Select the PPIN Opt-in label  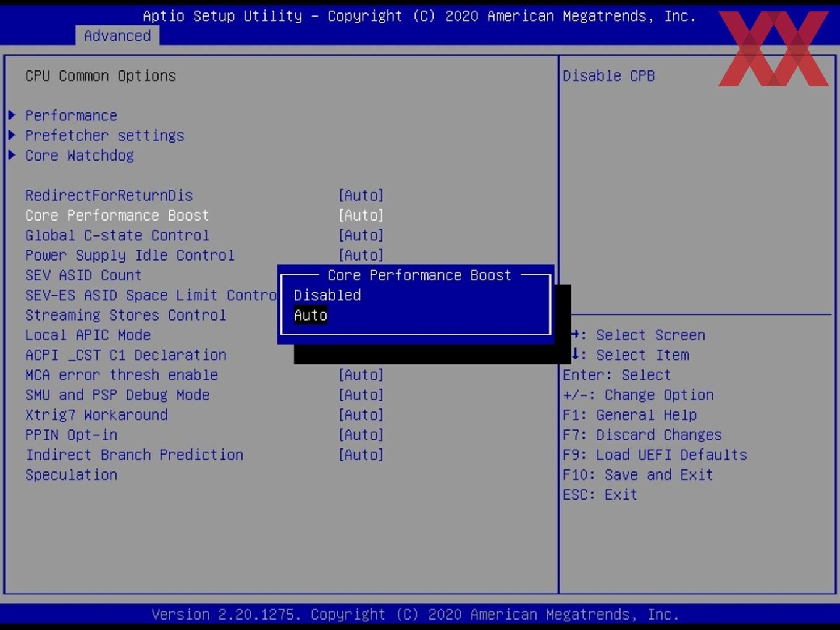71,435
